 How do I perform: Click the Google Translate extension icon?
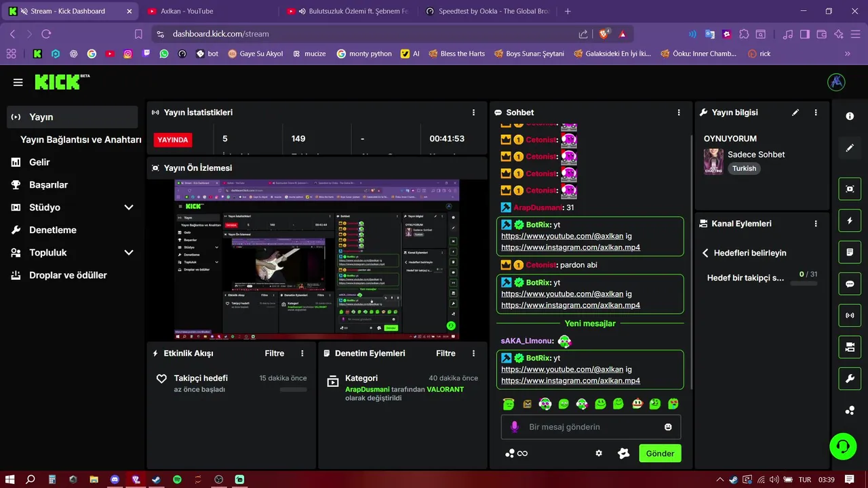pyautogui.click(x=710, y=34)
